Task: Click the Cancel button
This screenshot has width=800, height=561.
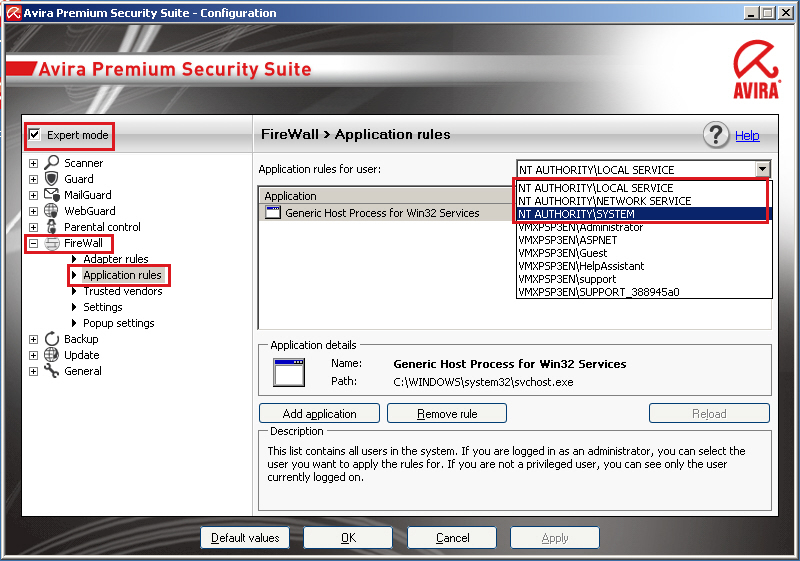Action: [x=452, y=538]
